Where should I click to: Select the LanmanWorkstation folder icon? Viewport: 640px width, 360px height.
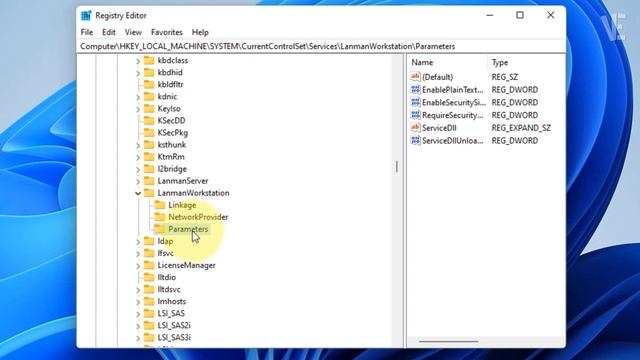149,193
